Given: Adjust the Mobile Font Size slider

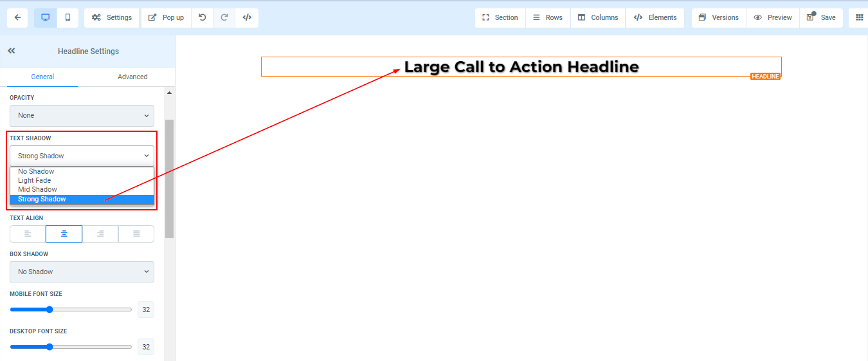Looking at the screenshot, I should coord(50,310).
